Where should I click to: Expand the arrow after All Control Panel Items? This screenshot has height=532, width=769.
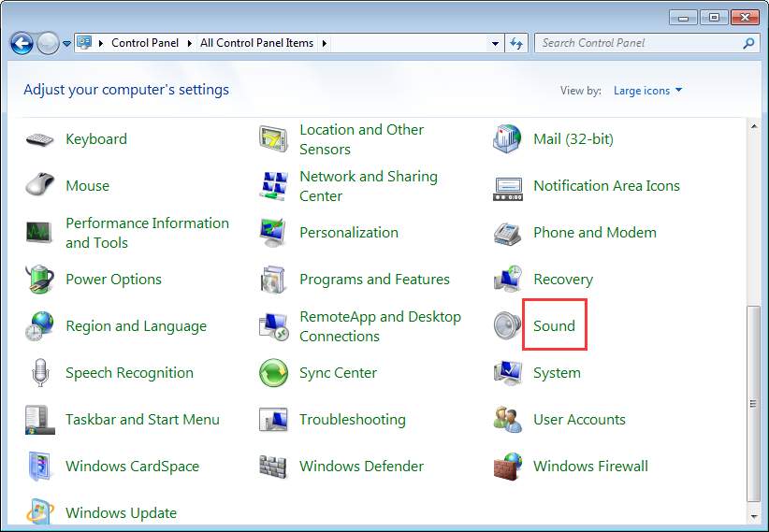(325, 44)
